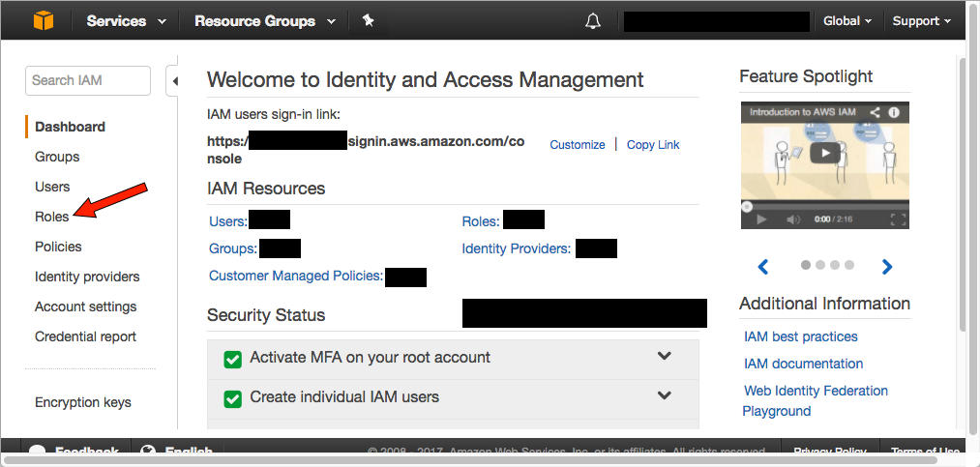
Task: Click the Introduction to AWS IAM video title
Action: (803, 112)
